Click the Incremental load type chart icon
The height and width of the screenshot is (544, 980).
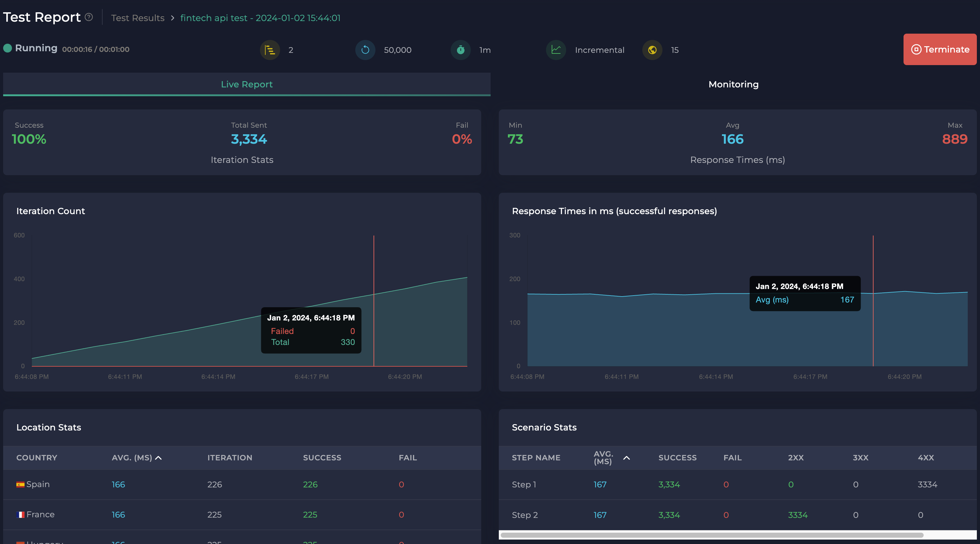[x=556, y=50]
